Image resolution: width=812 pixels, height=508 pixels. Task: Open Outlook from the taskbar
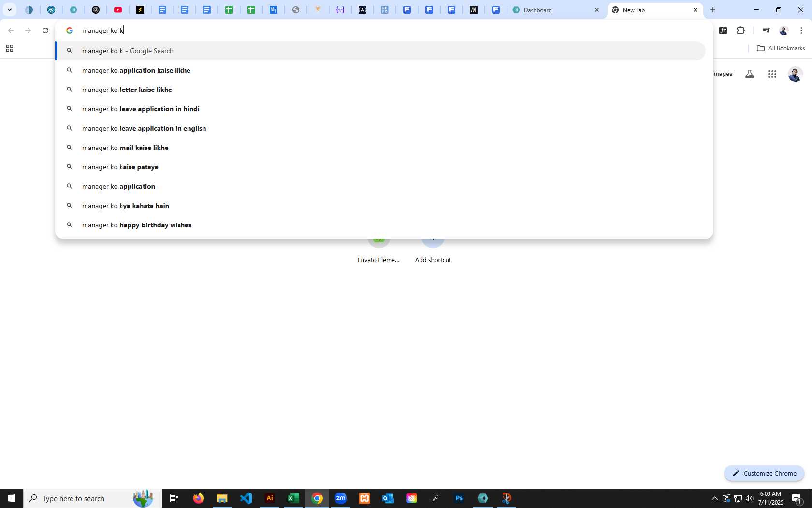coord(388,498)
